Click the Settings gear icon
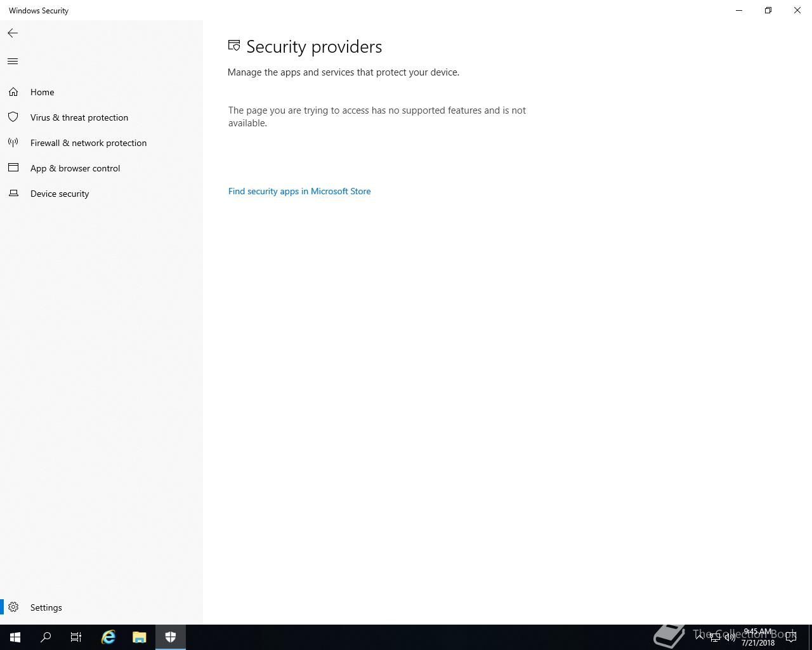The height and width of the screenshot is (650, 812). (x=13, y=607)
